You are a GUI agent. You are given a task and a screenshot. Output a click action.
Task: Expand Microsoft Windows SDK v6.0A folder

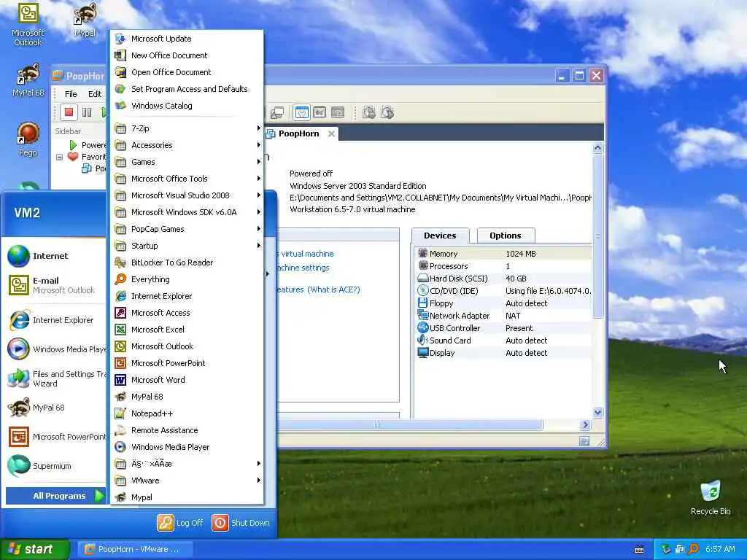(187, 212)
